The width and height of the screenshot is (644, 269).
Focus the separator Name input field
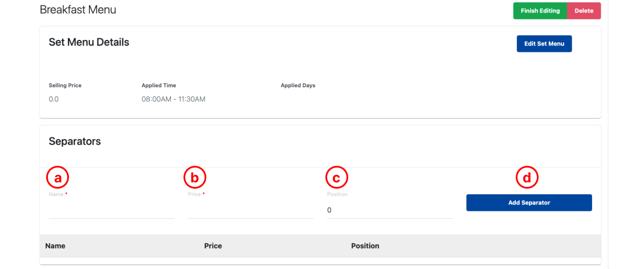coord(112,210)
